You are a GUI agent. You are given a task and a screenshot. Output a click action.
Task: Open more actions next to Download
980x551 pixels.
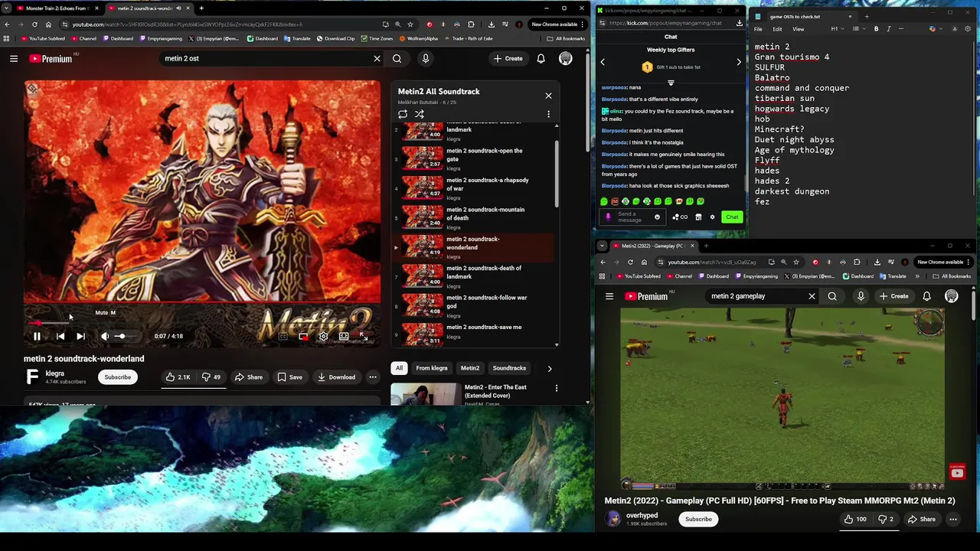(373, 377)
